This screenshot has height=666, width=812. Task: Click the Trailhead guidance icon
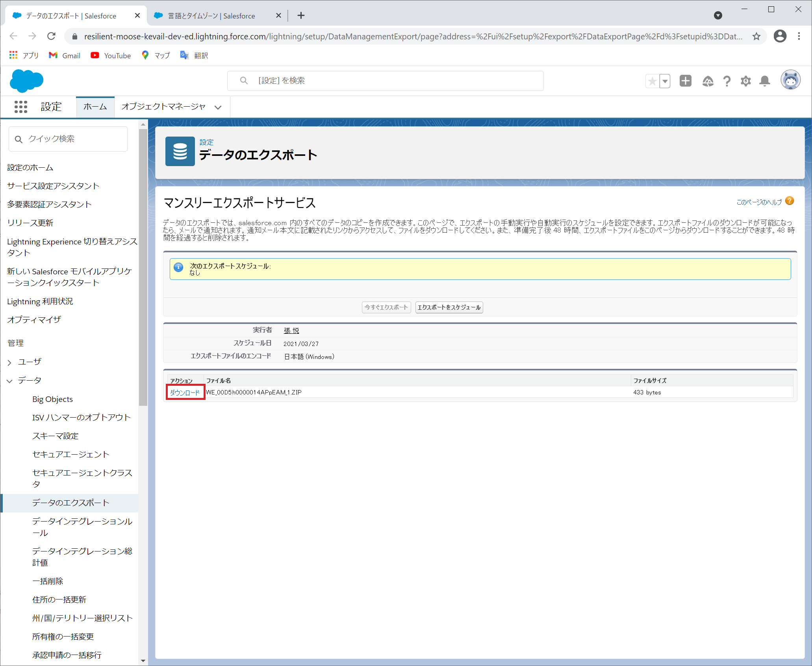[x=708, y=81]
